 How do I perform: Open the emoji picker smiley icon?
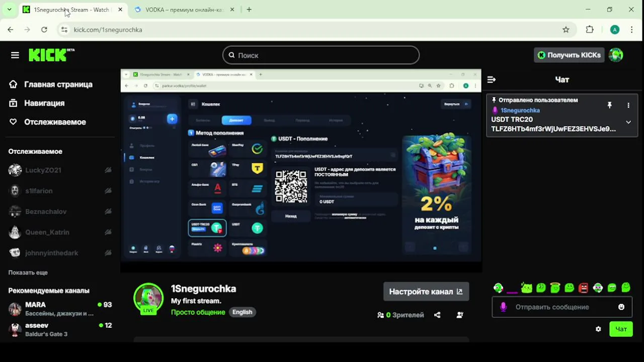click(621, 307)
